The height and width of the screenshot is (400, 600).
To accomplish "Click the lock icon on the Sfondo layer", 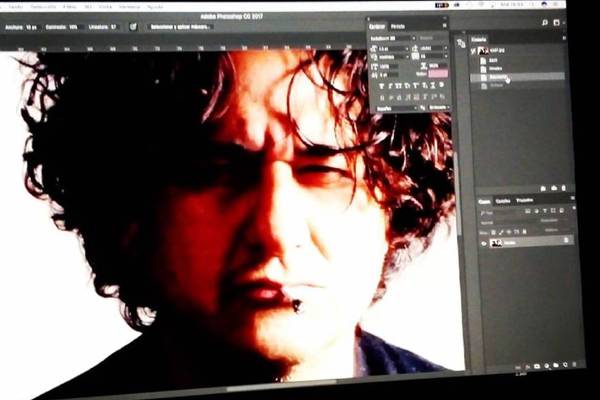I will 566,240.
